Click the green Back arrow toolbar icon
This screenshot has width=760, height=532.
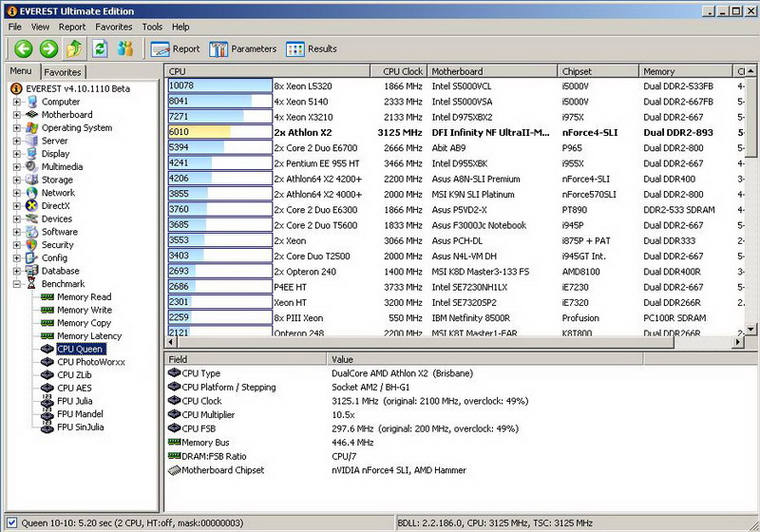point(24,48)
